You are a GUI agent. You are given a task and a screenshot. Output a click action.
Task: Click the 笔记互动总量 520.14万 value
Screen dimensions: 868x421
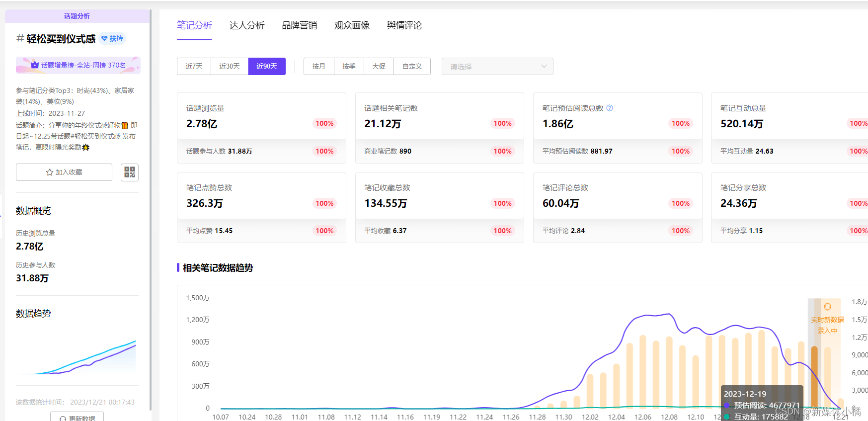pyautogui.click(x=742, y=124)
